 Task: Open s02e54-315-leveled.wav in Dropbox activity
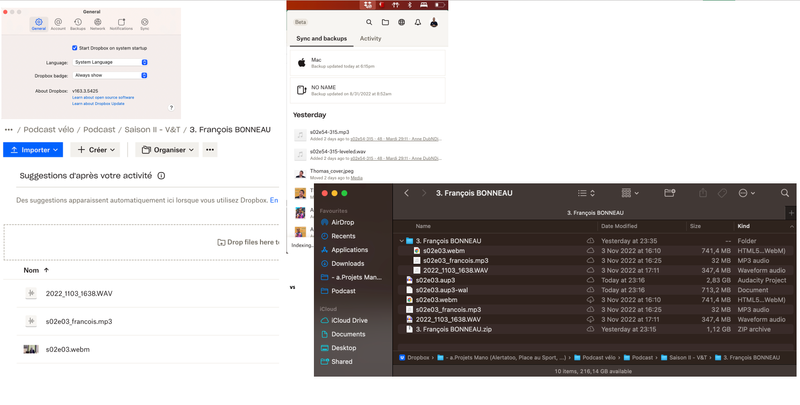coord(338,151)
